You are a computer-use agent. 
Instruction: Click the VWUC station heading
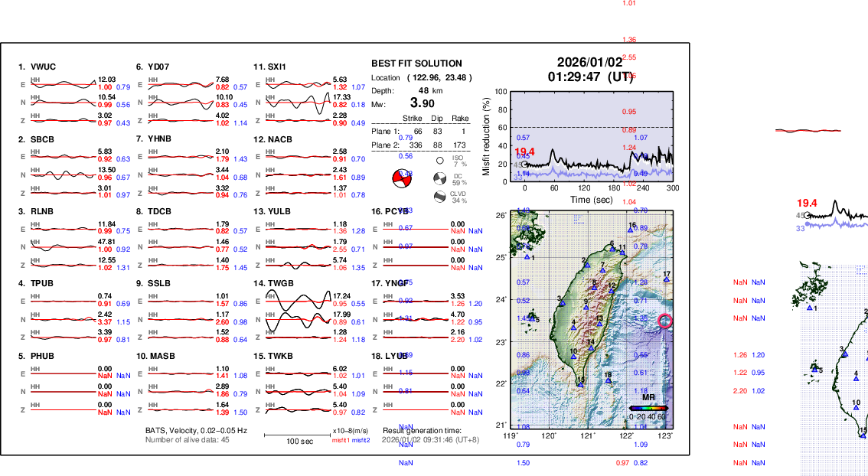click(x=38, y=67)
